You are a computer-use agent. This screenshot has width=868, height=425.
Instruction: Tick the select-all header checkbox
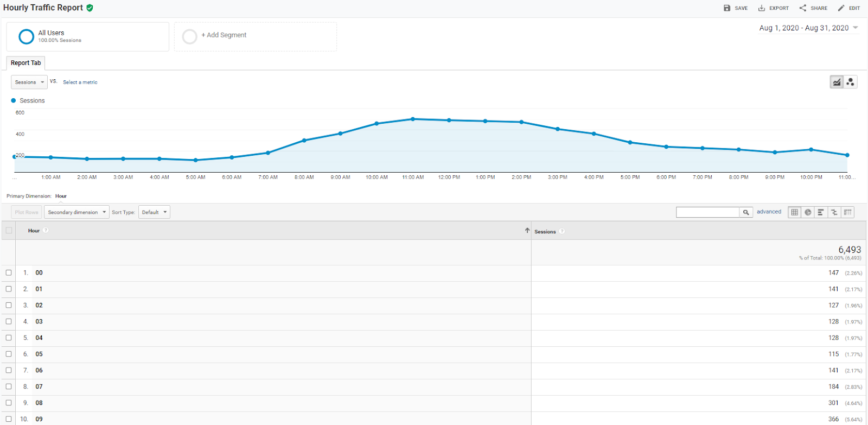coord(9,230)
